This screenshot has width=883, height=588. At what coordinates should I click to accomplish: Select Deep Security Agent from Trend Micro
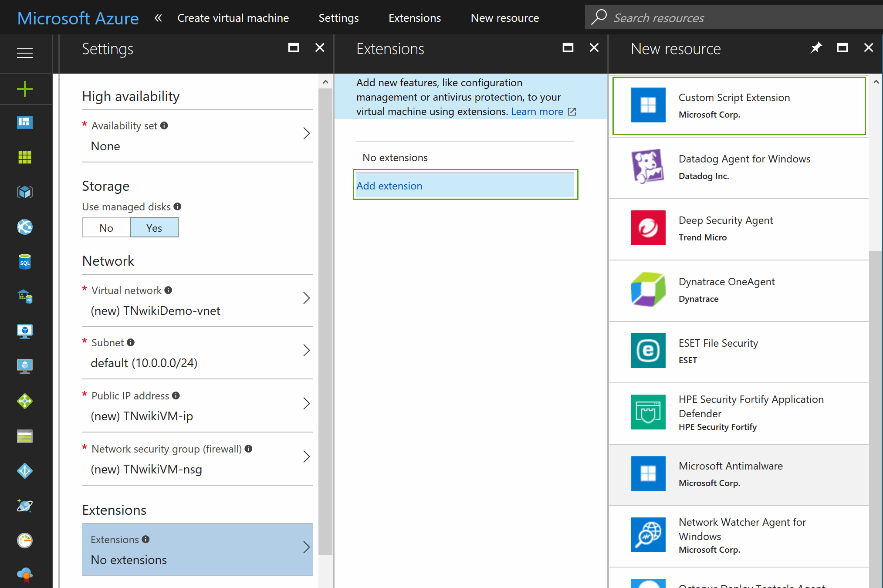point(739,229)
